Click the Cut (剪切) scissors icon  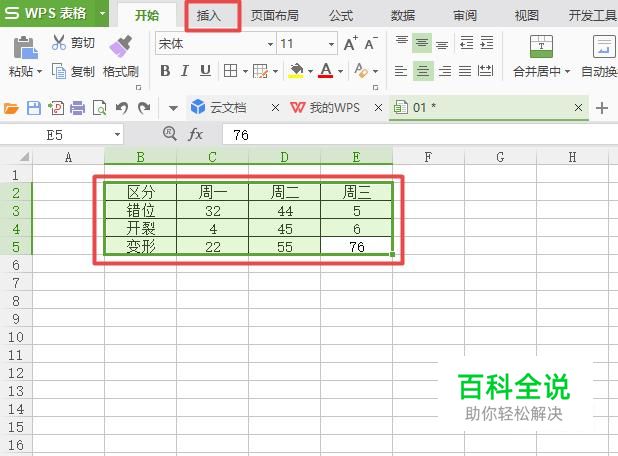pos(59,42)
